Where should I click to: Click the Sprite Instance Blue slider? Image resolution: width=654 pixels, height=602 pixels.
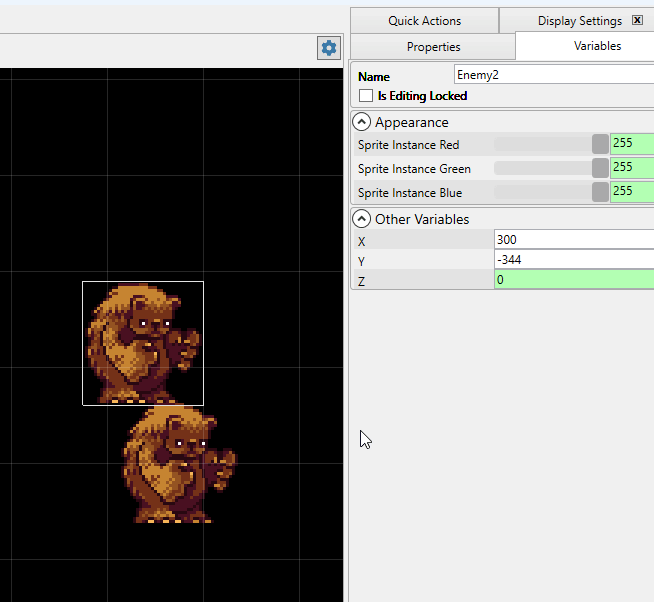[x=551, y=192]
